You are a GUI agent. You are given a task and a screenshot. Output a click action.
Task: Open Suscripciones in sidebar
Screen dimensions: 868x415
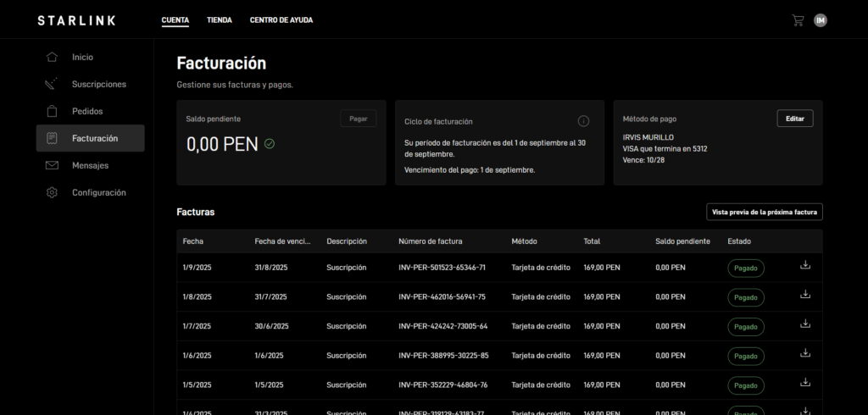pyautogui.click(x=98, y=85)
